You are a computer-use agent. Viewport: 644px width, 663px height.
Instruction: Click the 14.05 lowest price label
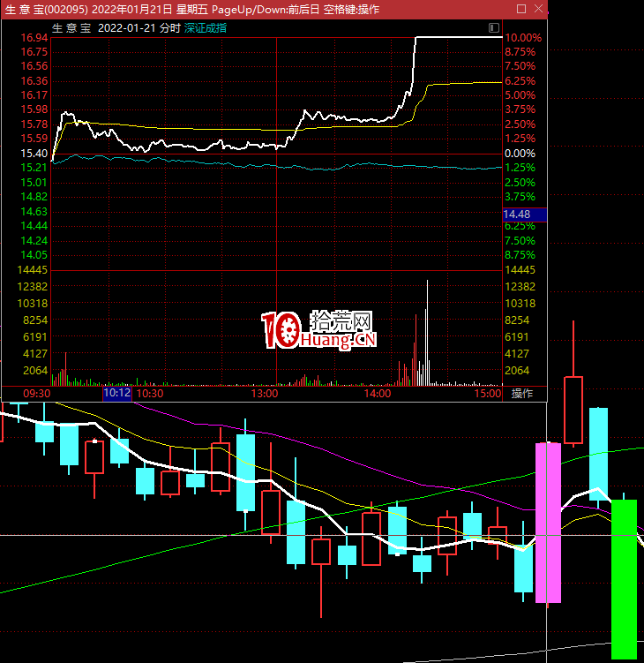[34, 255]
